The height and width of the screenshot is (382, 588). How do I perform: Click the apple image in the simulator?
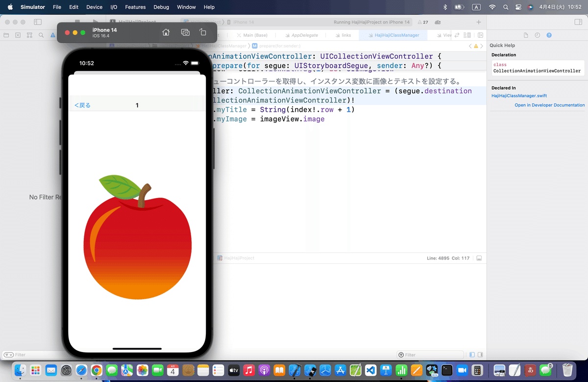pyautogui.click(x=137, y=237)
